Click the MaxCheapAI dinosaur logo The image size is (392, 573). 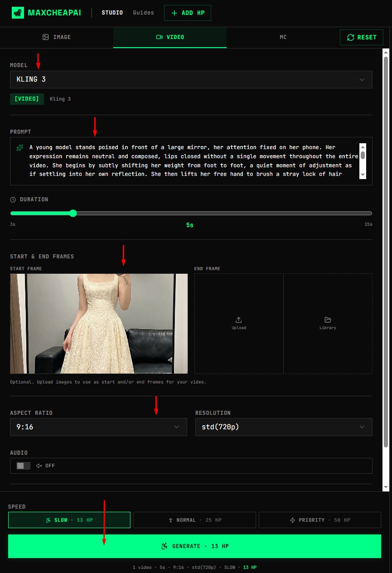click(x=17, y=13)
